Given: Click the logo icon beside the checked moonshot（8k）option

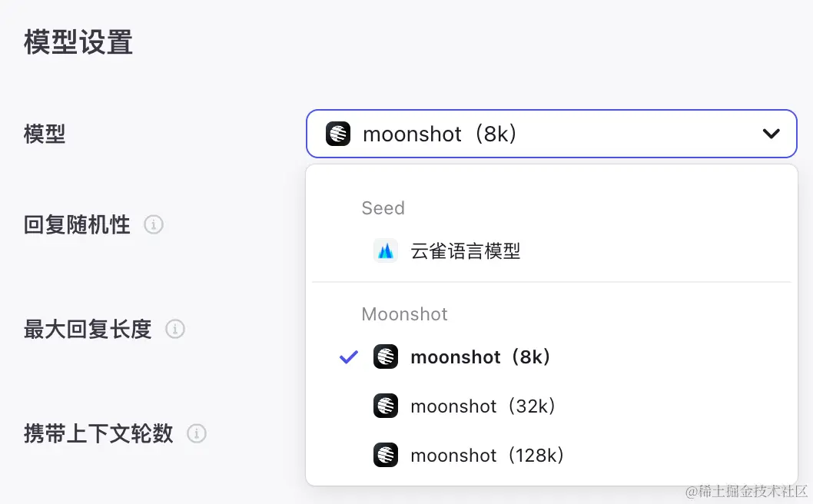Looking at the screenshot, I should click(386, 356).
